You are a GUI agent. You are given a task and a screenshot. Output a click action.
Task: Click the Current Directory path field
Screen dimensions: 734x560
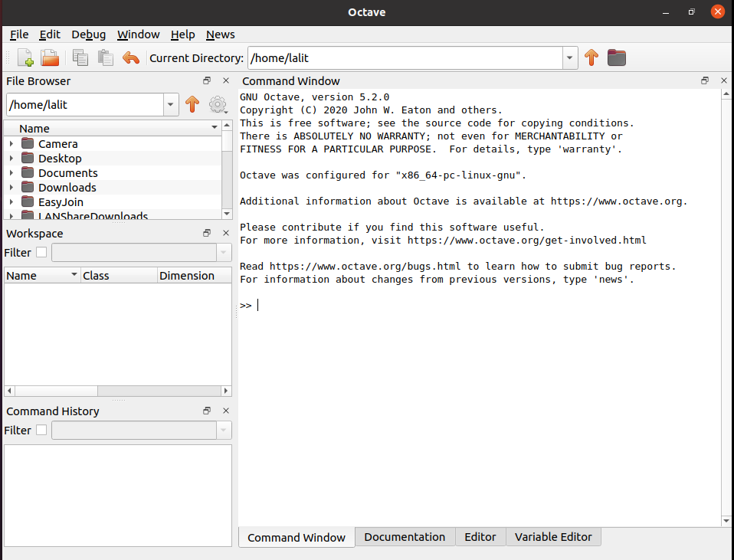point(405,58)
